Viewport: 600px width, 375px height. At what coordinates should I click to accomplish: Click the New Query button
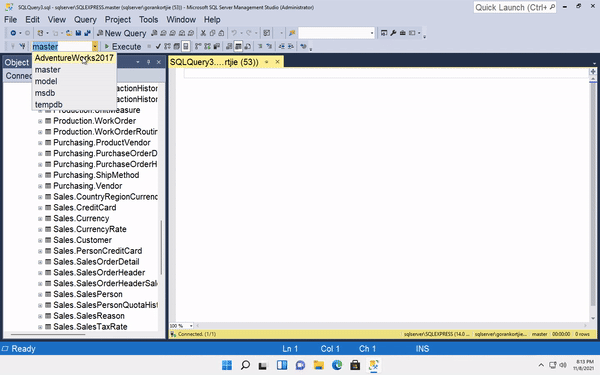coord(122,33)
